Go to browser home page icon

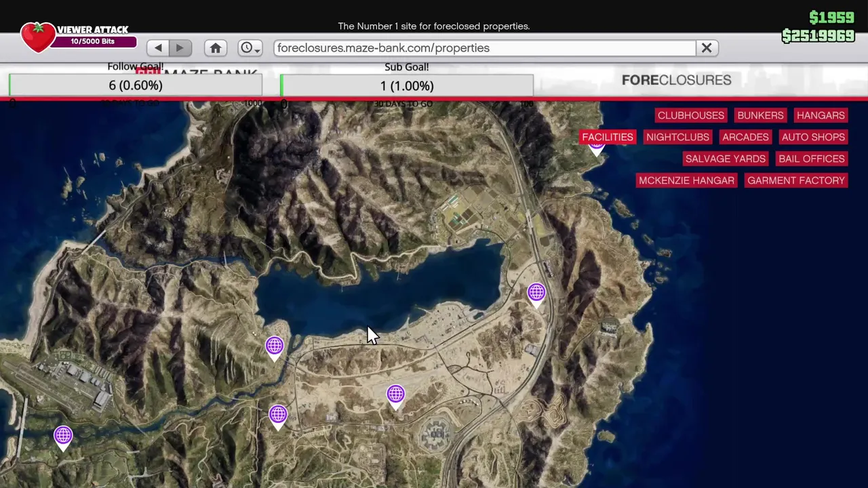point(216,48)
